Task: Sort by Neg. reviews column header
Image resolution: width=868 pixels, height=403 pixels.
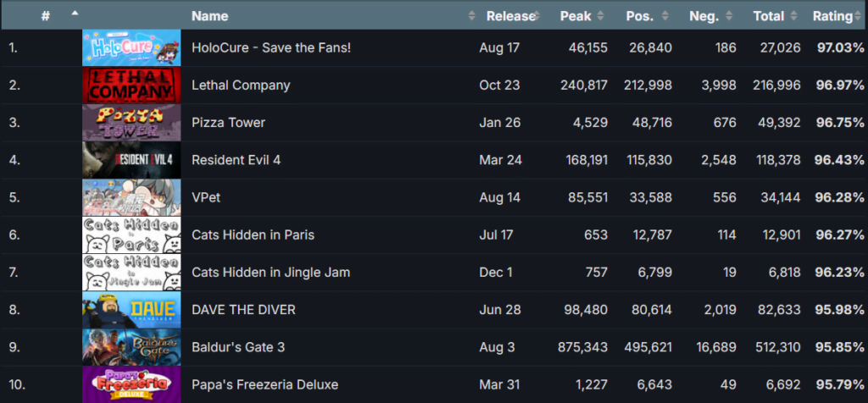Action: click(x=704, y=16)
